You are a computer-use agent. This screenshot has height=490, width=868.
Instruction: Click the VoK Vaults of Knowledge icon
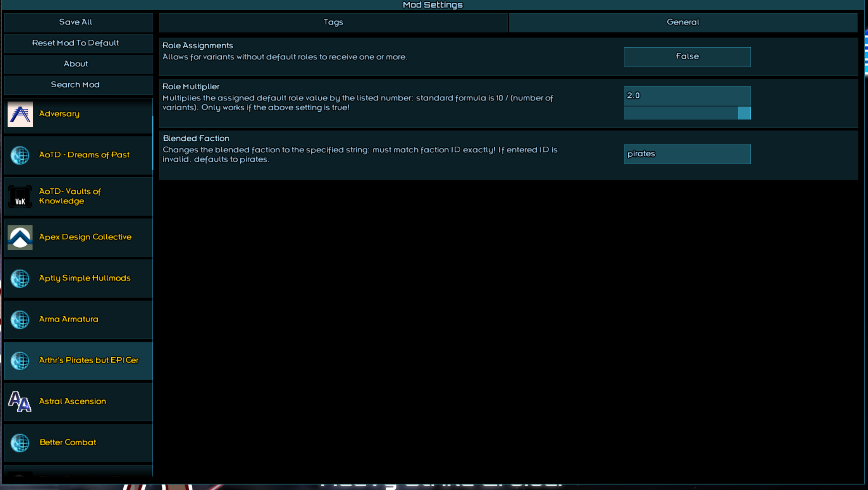pos(20,197)
